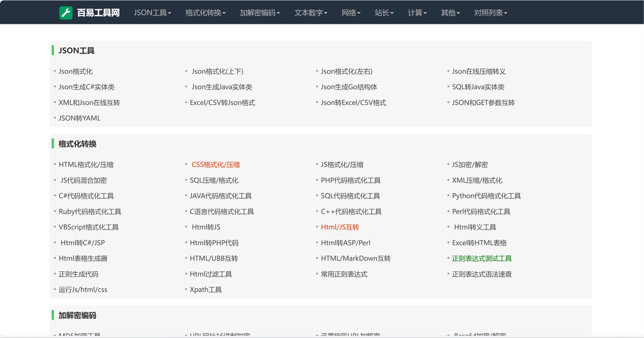Open JSON和GET参数互转 link

483,103
